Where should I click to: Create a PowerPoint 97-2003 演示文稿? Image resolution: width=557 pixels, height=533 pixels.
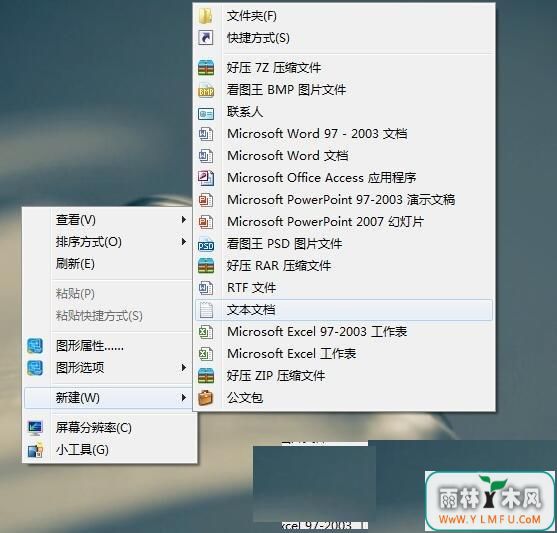point(344,200)
